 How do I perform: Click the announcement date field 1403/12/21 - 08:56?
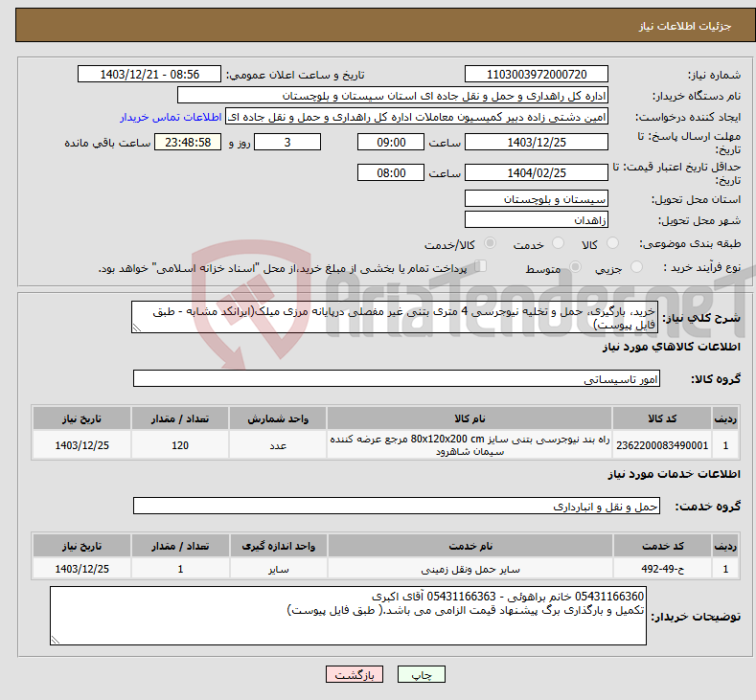(x=149, y=74)
